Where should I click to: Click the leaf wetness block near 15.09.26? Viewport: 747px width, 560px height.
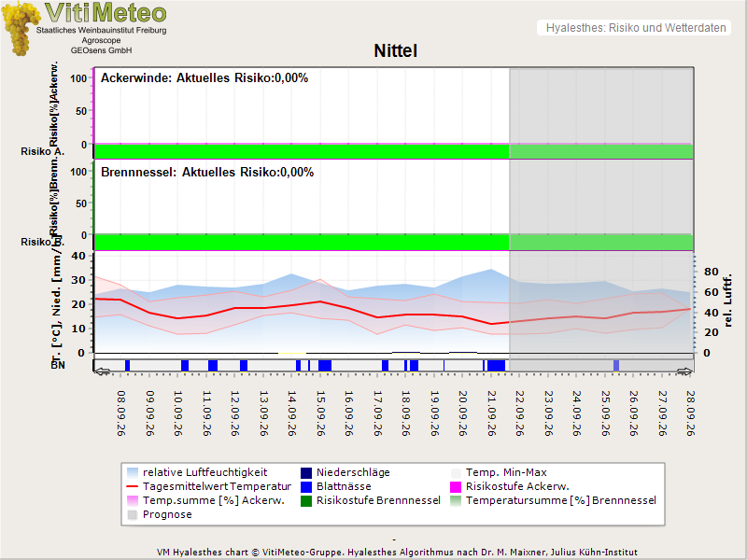coord(325,366)
